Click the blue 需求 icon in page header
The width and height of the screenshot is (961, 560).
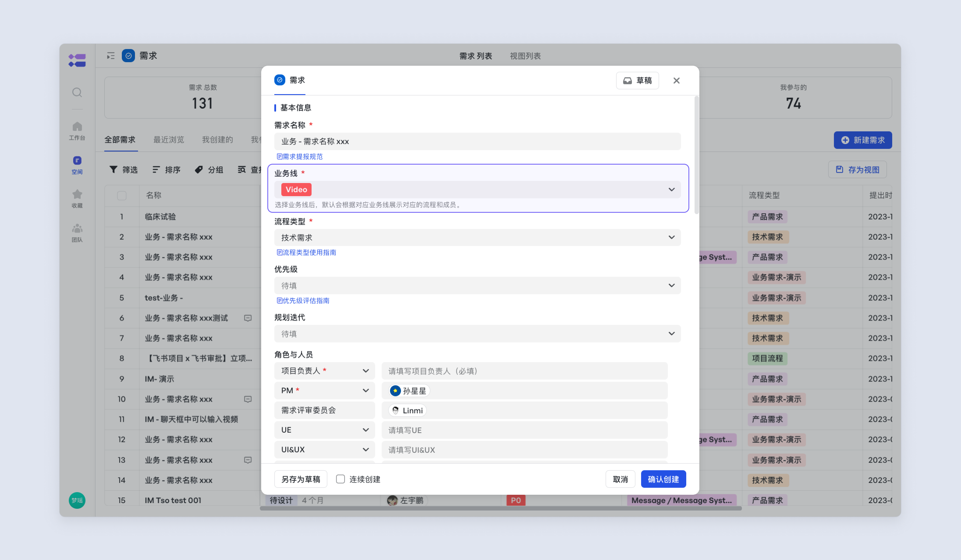tap(129, 56)
